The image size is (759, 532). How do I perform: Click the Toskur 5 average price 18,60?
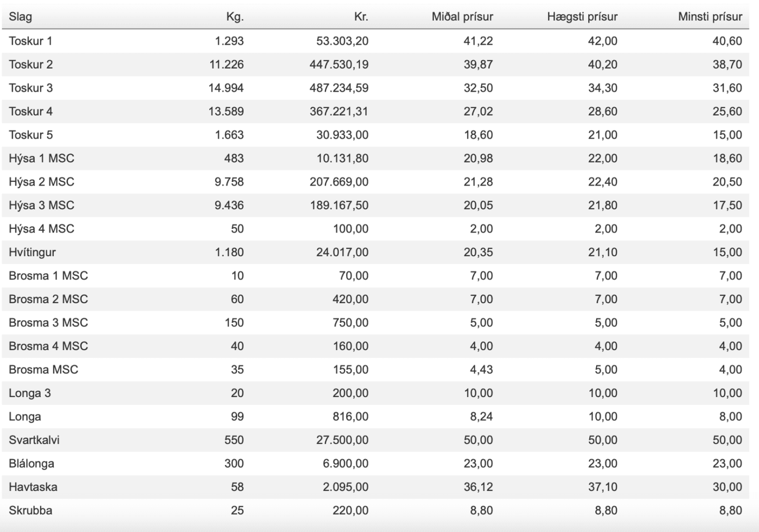pos(478,135)
